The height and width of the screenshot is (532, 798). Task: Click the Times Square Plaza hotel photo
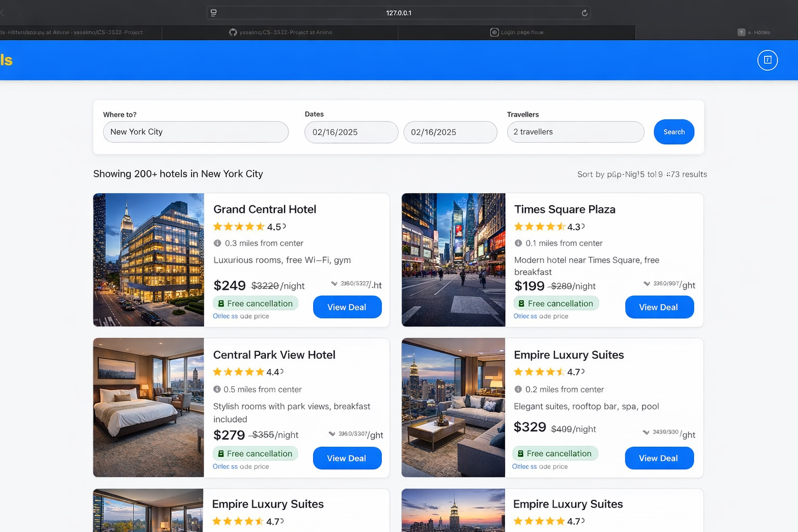pos(453,260)
